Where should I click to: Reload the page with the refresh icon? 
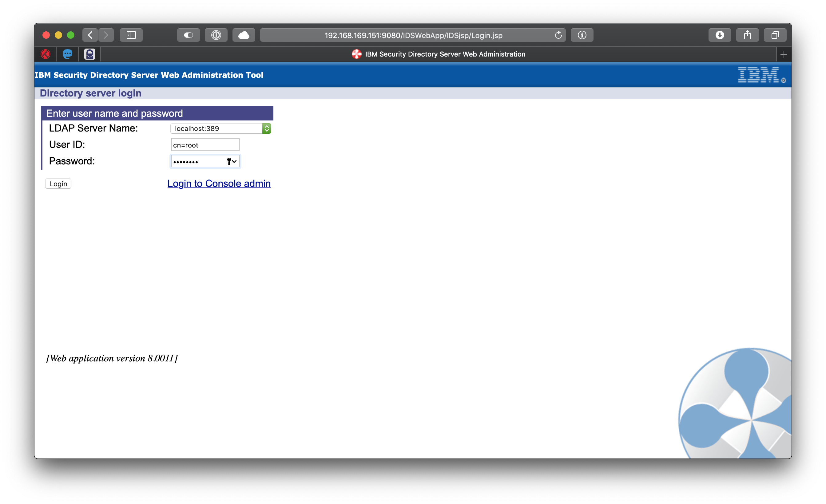558,35
